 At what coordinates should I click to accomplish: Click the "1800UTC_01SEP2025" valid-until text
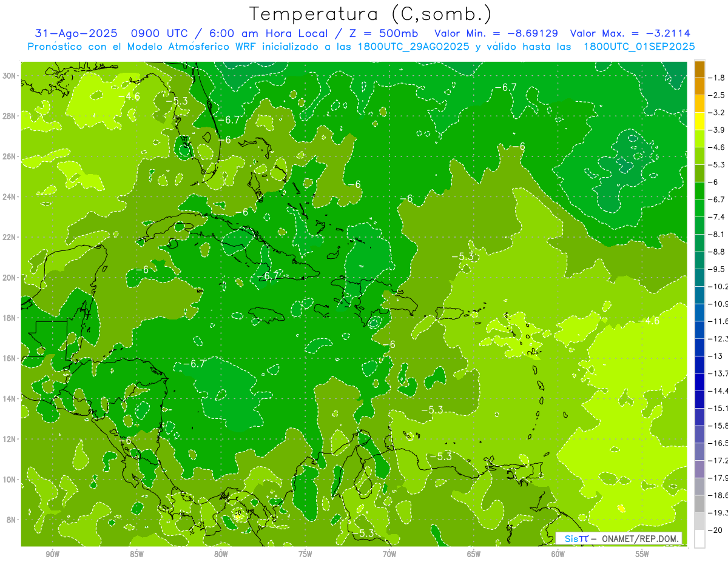point(639,47)
